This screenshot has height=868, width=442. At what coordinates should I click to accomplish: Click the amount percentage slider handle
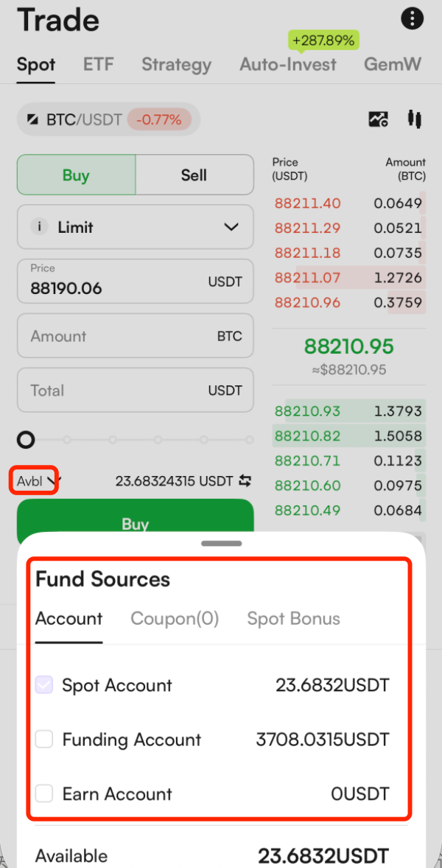(x=26, y=441)
